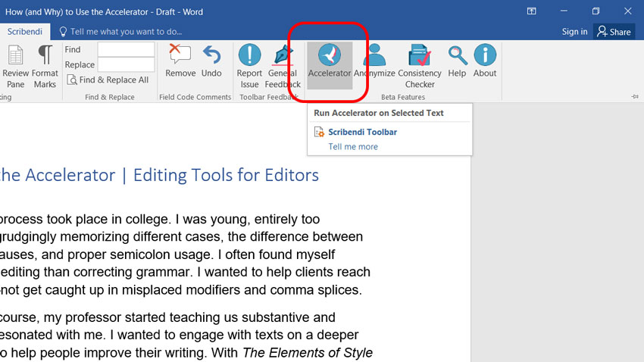Click the Tell me what you want to do box
This screenshot has width=644, height=362.
coord(120,32)
